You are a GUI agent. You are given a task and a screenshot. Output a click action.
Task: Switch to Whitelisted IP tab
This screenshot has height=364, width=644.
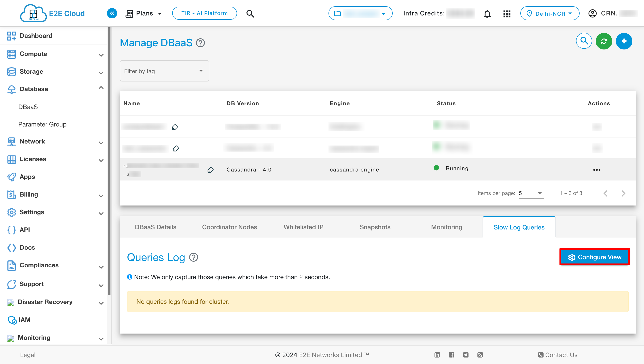(303, 227)
